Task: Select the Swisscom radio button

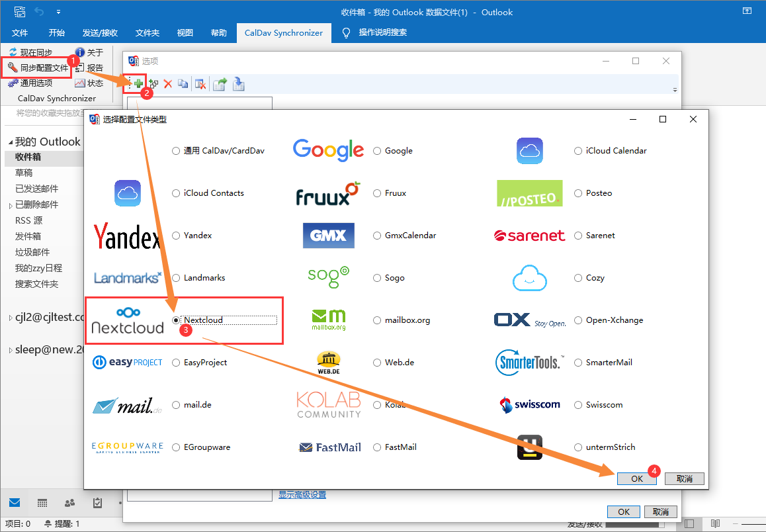Action: click(578, 405)
